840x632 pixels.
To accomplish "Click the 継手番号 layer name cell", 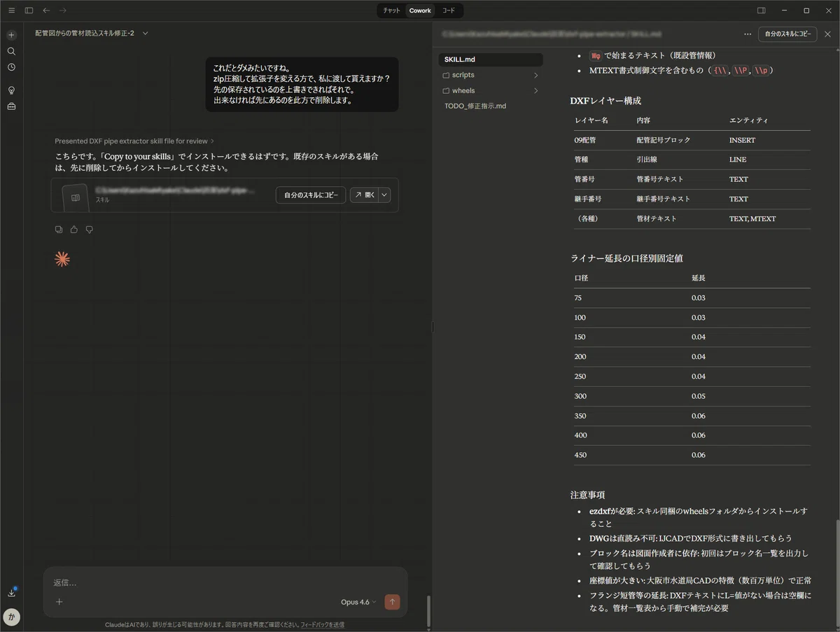I will pos(587,199).
